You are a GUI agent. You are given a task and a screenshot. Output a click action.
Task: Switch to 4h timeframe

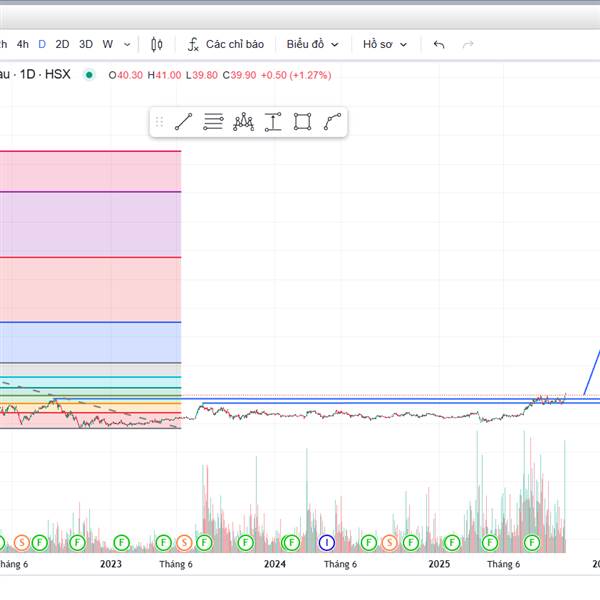click(x=22, y=44)
